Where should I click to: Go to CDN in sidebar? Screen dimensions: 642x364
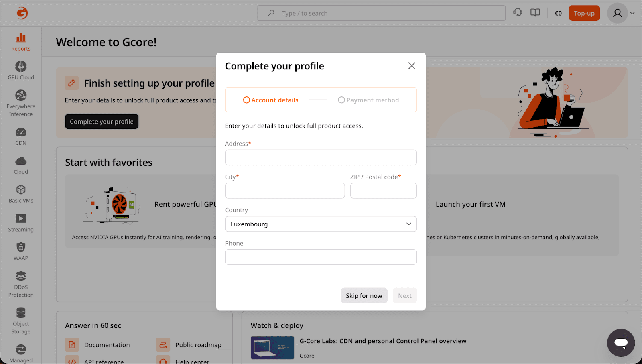[21, 136]
